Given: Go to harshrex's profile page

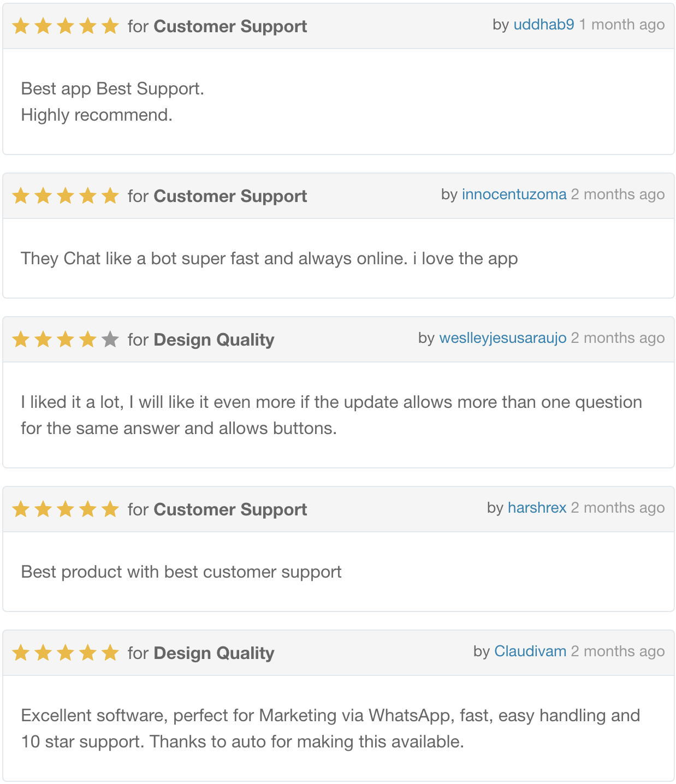Looking at the screenshot, I should (537, 508).
